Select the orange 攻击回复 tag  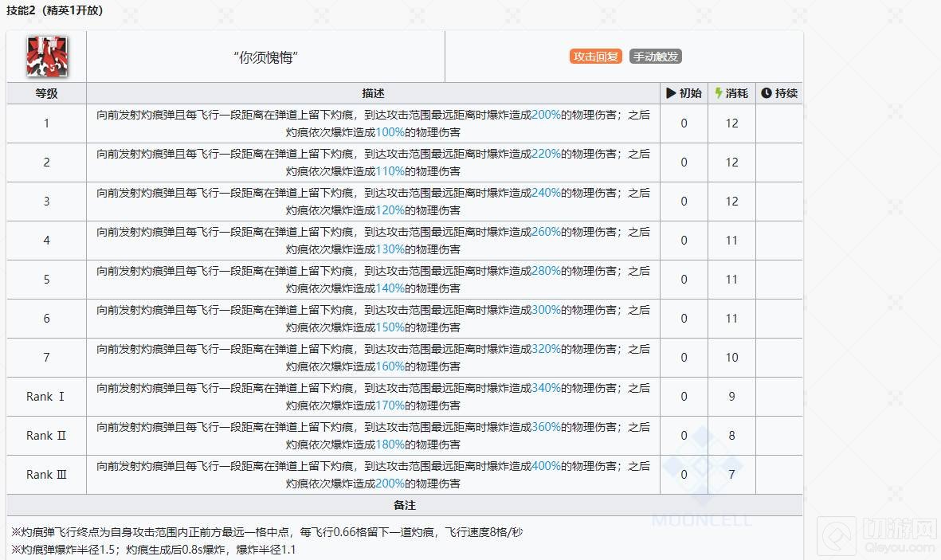(x=595, y=57)
